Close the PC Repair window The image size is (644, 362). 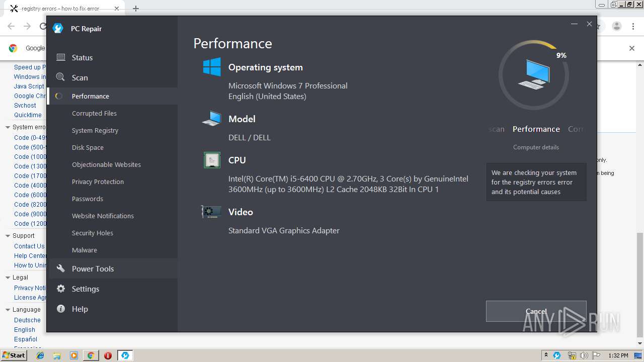(589, 24)
